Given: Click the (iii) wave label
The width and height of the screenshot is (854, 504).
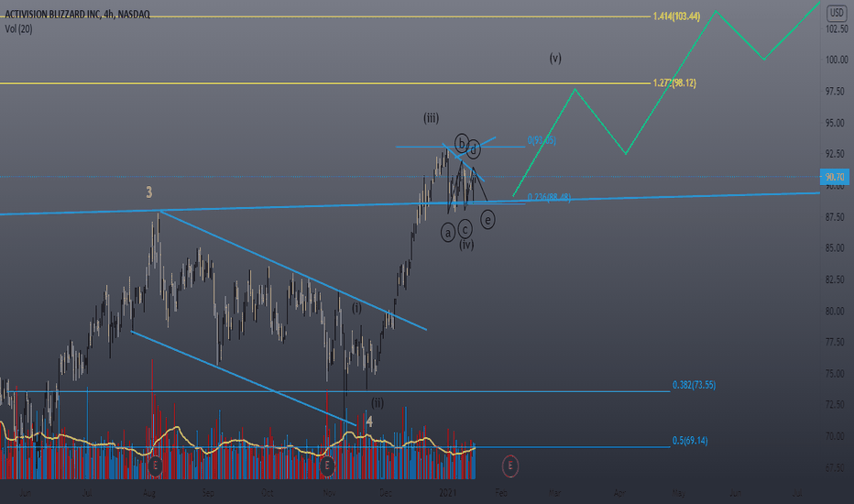Looking at the screenshot, I should pyautogui.click(x=432, y=117).
